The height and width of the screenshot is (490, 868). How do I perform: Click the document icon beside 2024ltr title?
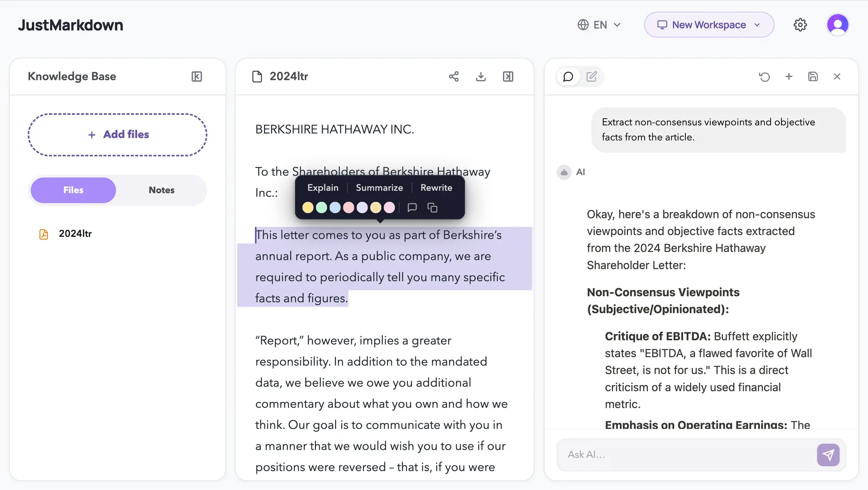(x=257, y=77)
